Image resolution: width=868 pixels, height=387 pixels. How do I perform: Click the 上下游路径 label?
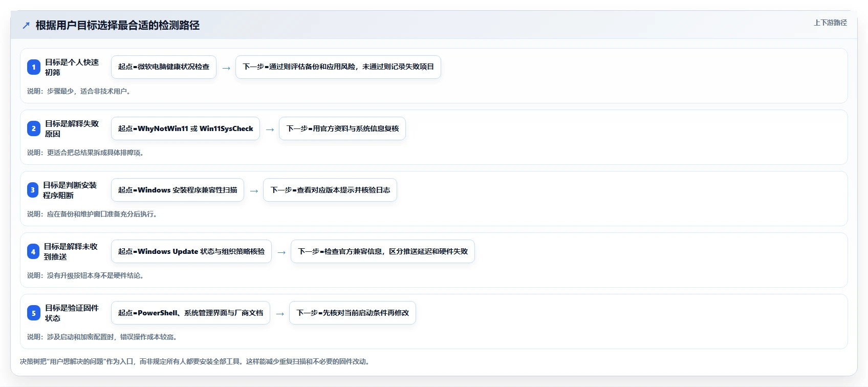[x=830, y=23]
